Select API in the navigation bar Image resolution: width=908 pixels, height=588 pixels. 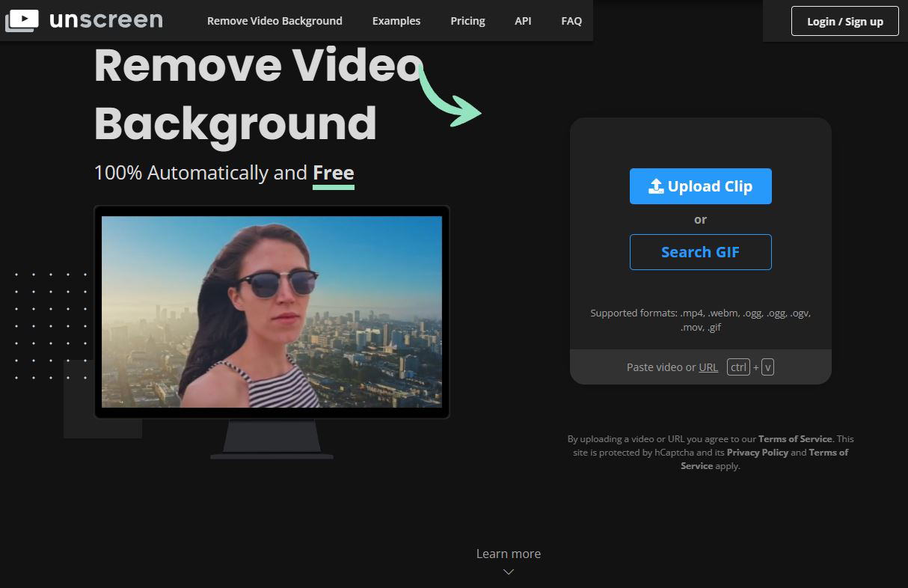point(523,21)
